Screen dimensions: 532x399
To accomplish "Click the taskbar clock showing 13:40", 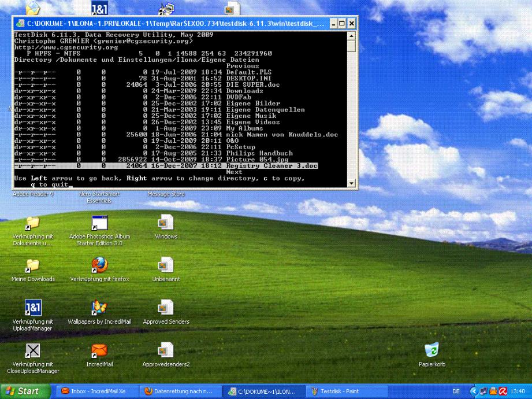I will [518, 391].
